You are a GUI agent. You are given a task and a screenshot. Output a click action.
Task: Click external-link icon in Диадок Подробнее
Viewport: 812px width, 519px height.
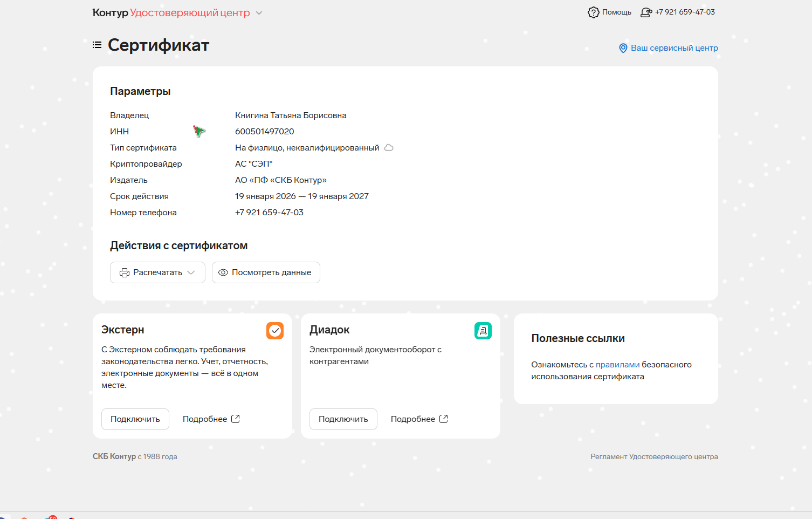[x=444, y=419]
